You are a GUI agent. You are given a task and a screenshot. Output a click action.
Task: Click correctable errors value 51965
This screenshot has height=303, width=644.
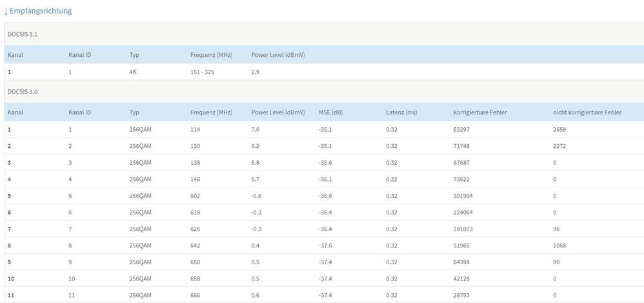point(461,246)
